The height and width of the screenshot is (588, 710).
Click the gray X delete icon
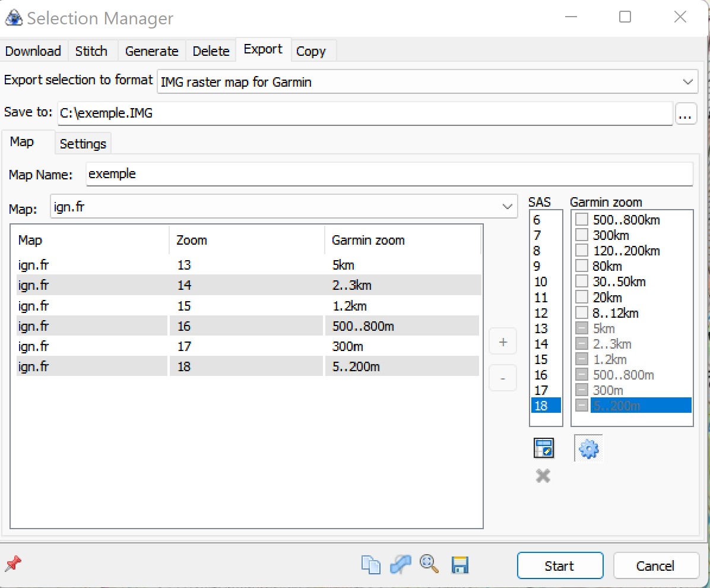(543, 476)
